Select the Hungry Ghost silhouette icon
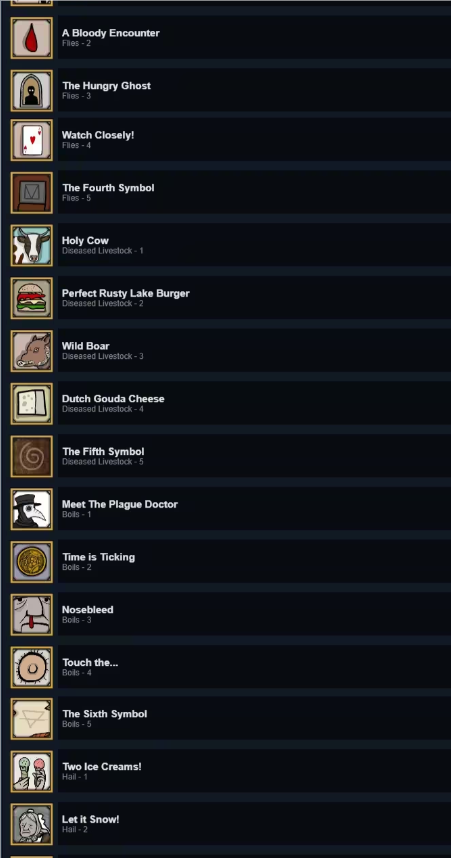The width and height of the screenshot is (451, 858). coord(32,90)
